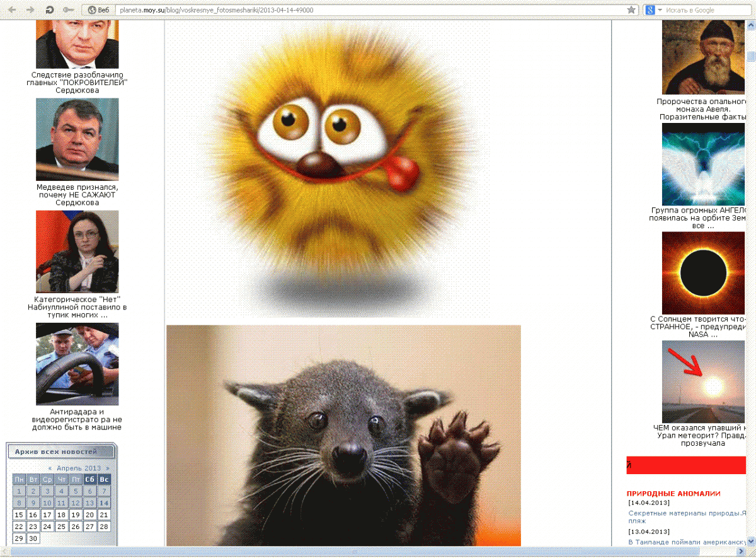
Task: Click the solar eclipse thumbnail image
Action: [x=703, y=272]
